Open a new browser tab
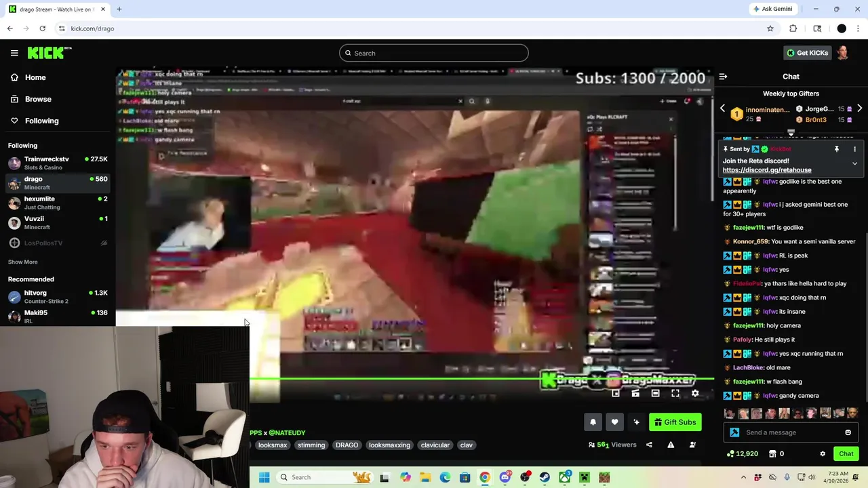 119,9
